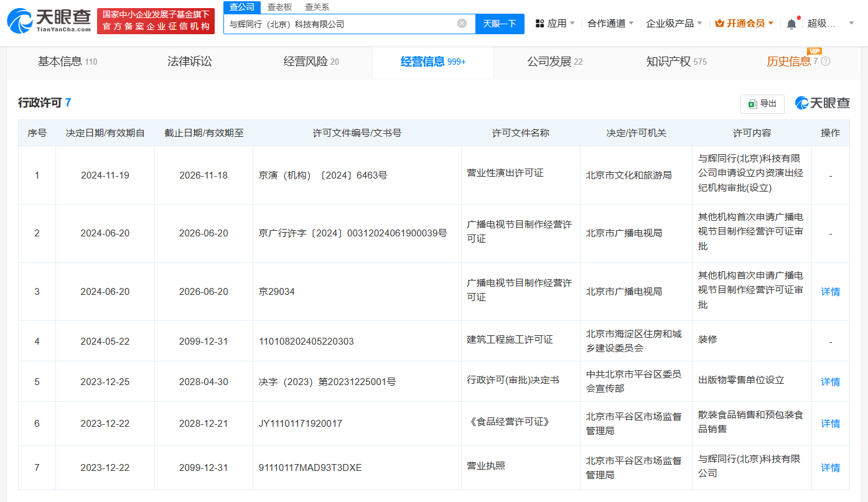The width and height of the screenshot is (868, 502).
Task: Open the notification bell icon
Action: (x=791, y=24)
